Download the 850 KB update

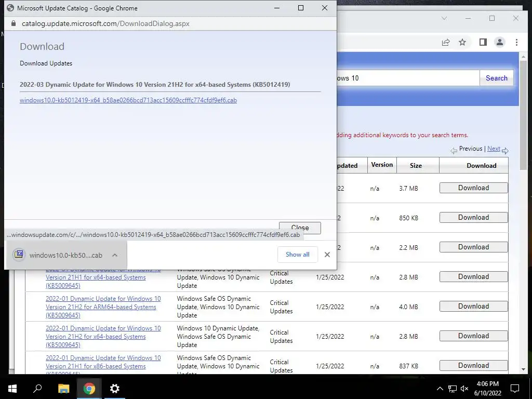(x=474, y=218)
